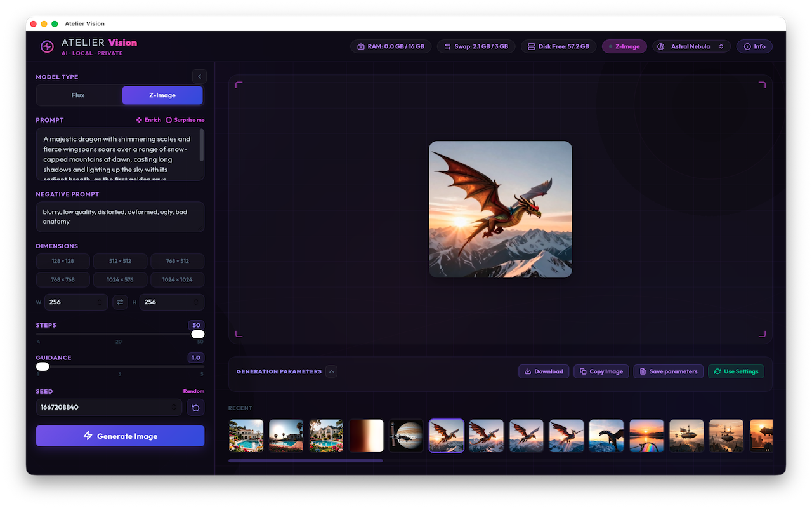
Task: Swap width and height values
Action: point(120,302)
